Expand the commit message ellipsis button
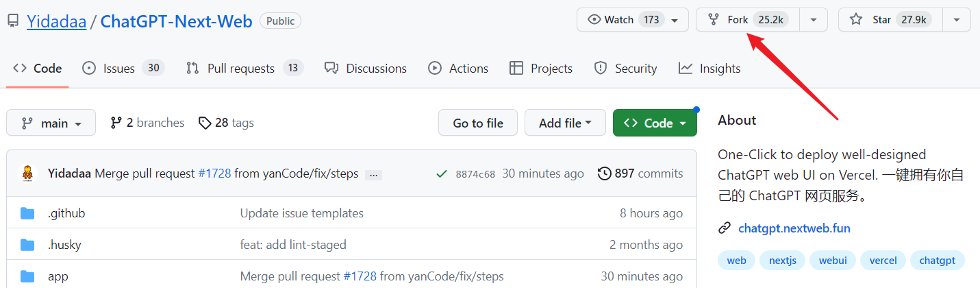Viewport: 980px width, 288px height. pyautogui.click(x=373, y=175)
